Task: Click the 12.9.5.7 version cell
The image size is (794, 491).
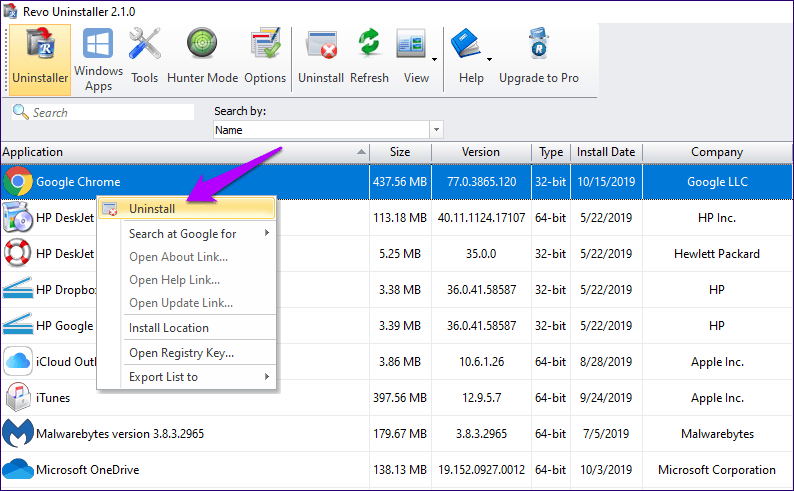Action: pos(482,398)
